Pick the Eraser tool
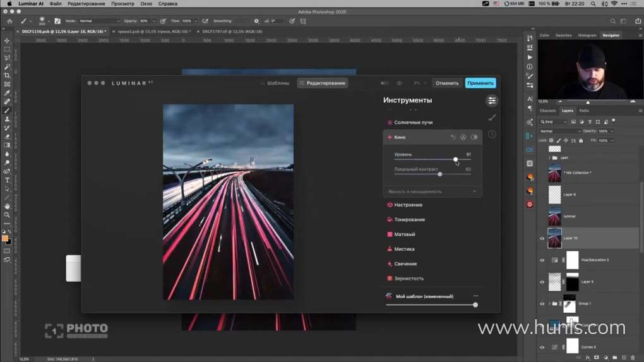 [x=7, y=136]
